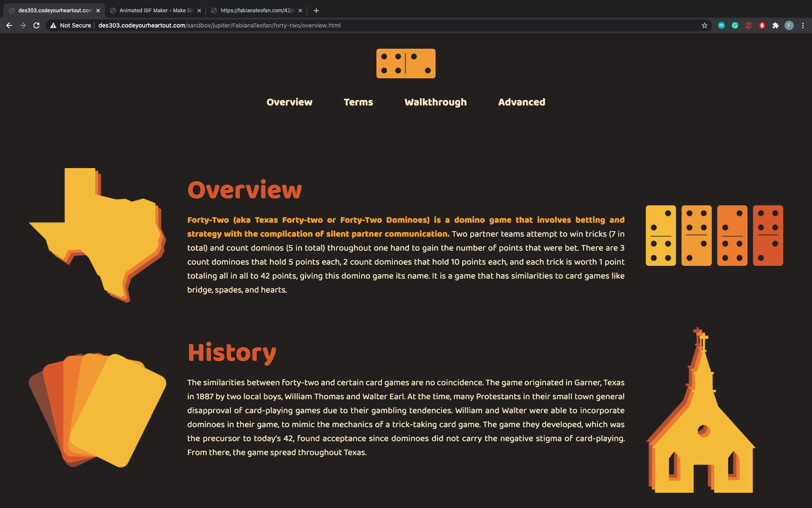Open the Extensions puzzle icon

(775, 25)
